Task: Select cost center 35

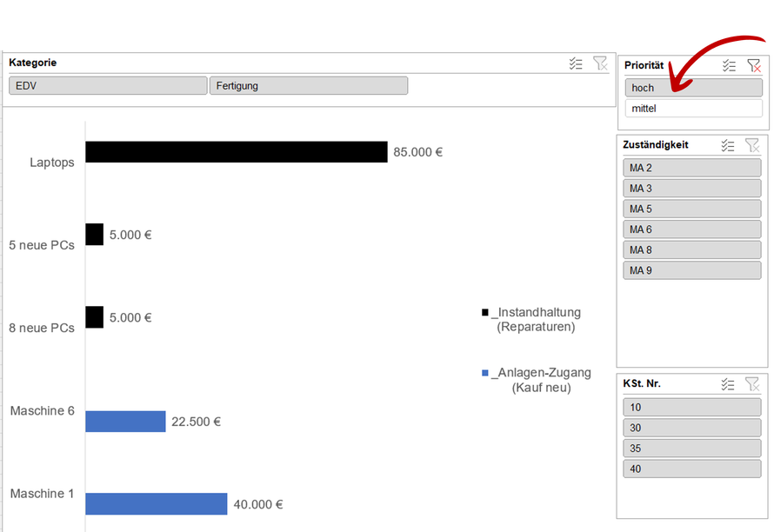Action: pyautogui.click(x=692, y=449)
